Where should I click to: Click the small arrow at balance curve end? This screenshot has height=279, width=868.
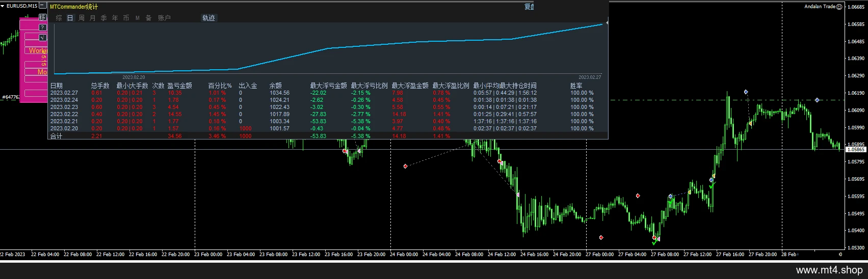coord(607,23)
